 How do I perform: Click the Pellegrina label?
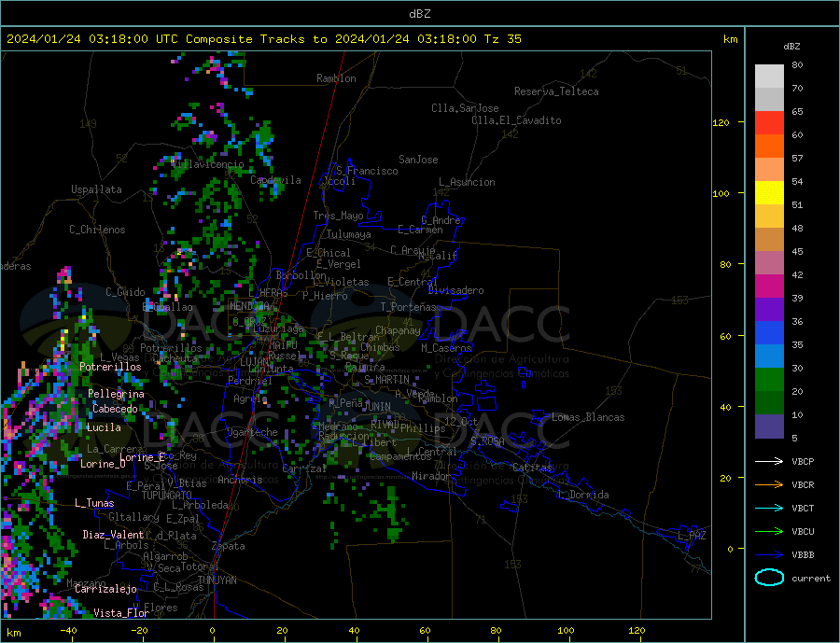coord(117,394)
